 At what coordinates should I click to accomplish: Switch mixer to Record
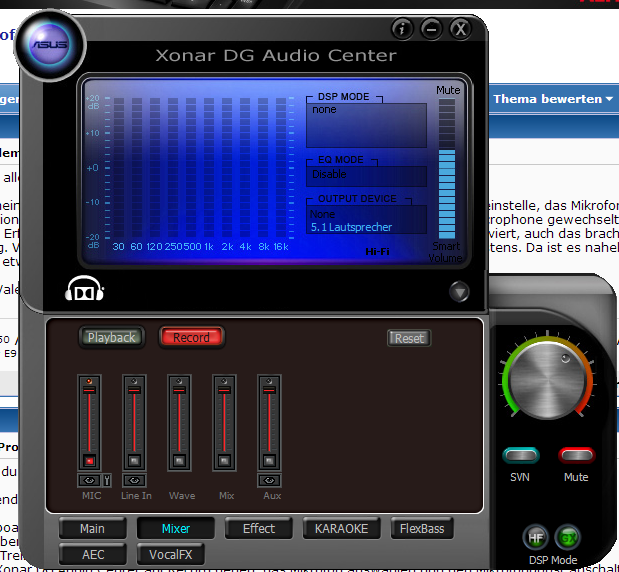click(191, 337)
